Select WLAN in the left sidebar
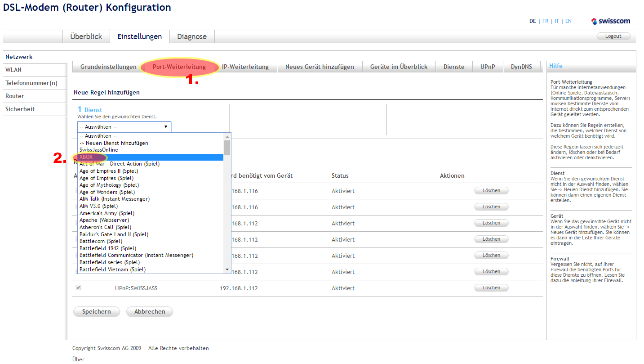 [x=13, y=70]
